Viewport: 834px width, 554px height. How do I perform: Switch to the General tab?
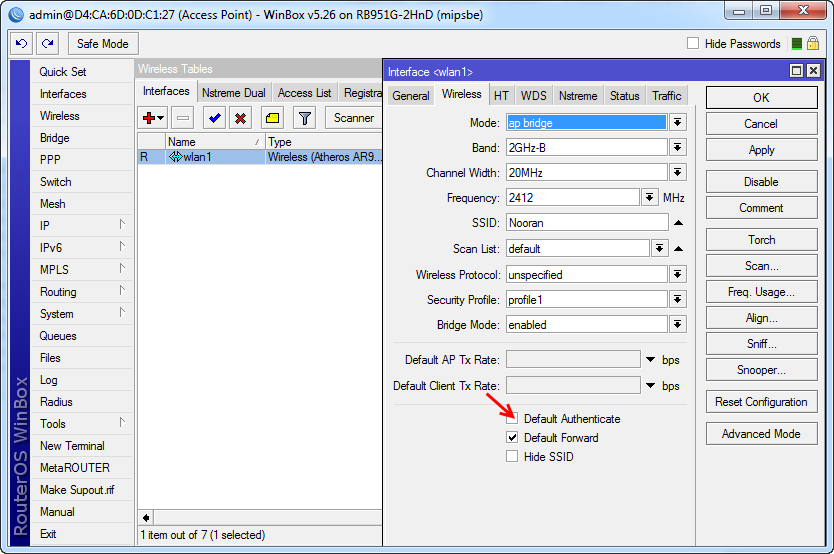(411, 96)
